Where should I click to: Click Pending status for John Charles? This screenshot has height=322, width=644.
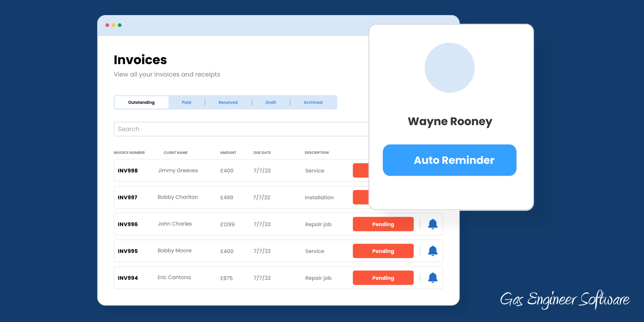point(383,224)
